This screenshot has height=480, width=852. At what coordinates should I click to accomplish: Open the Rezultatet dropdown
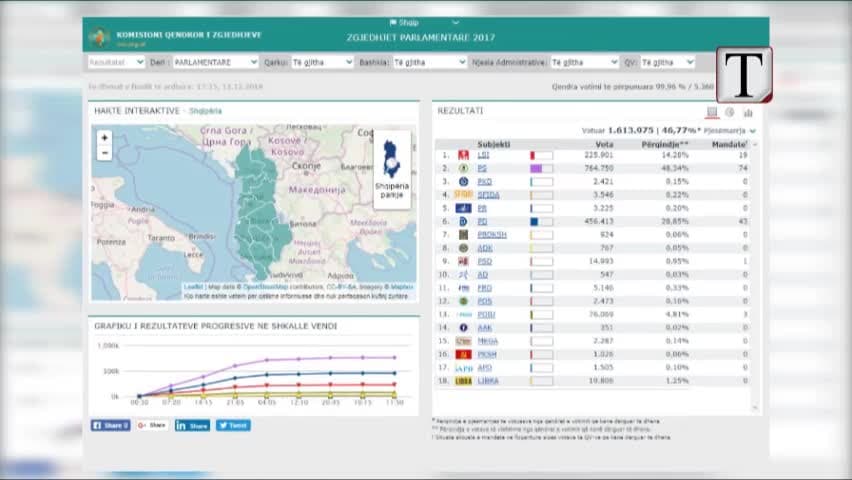(x=116, y=63)
